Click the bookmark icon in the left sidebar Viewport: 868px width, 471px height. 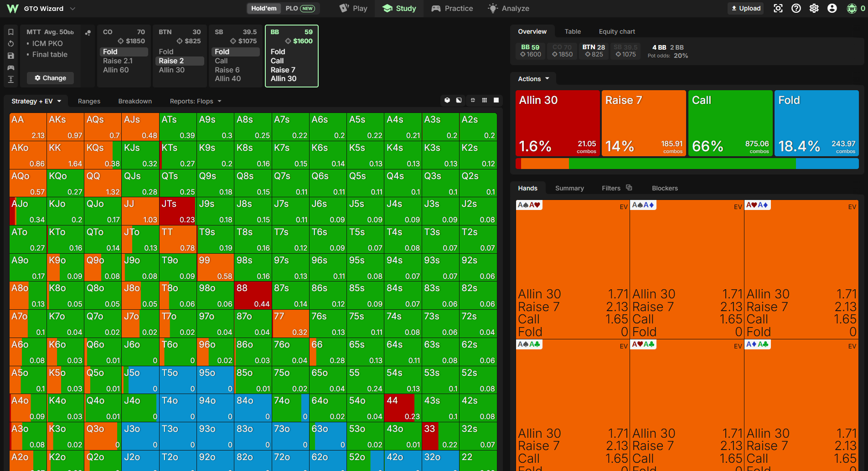(x=11, y=32)
